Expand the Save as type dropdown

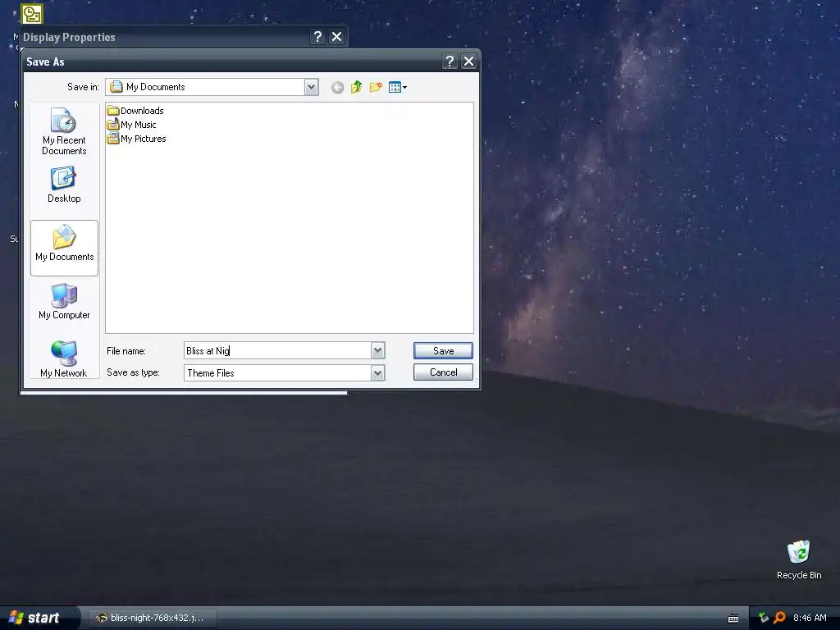point(377,373)
